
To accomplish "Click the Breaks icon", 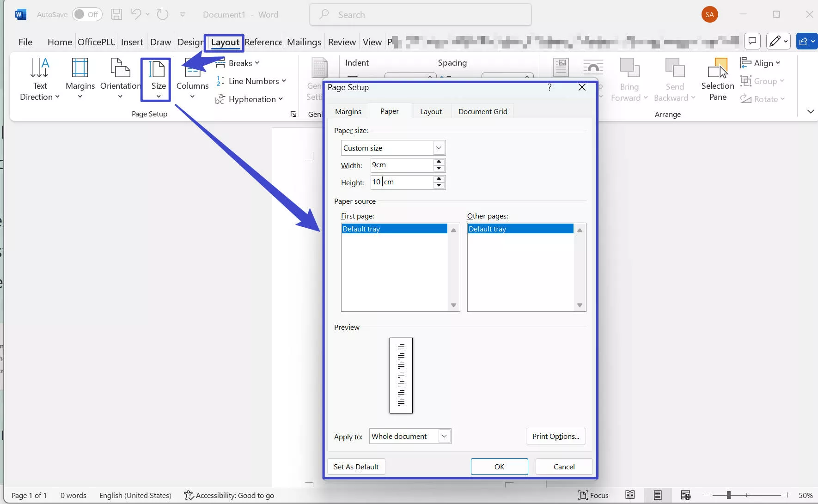I will pyautogui.click(x=237, y=63).
